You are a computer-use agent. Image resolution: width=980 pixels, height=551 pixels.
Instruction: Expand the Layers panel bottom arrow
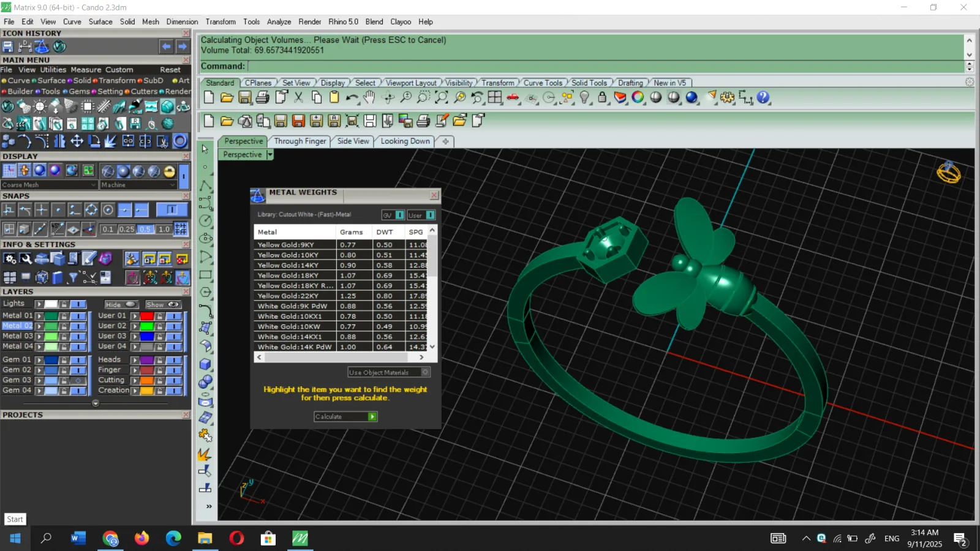click(x=96, y=403)
